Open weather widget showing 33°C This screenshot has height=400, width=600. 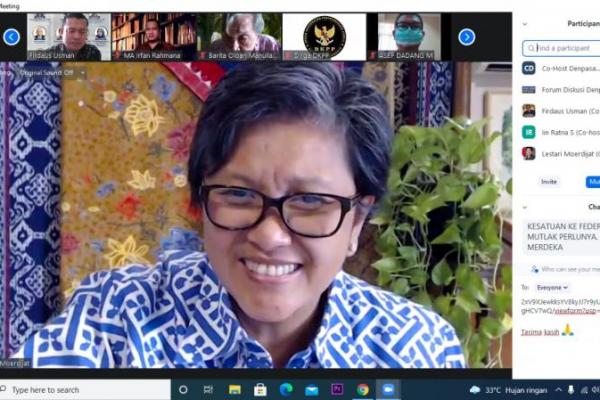509,390
